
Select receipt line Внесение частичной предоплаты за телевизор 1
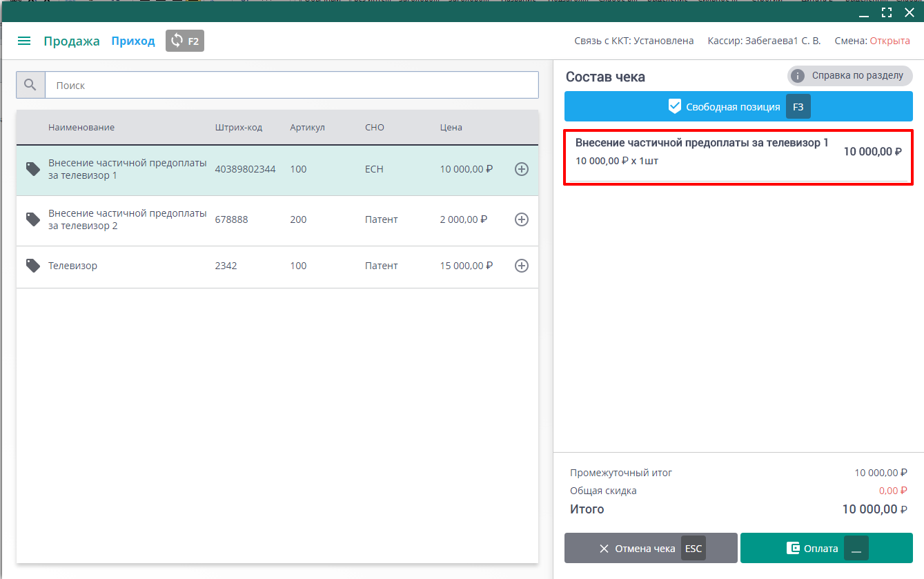(738, 157)
